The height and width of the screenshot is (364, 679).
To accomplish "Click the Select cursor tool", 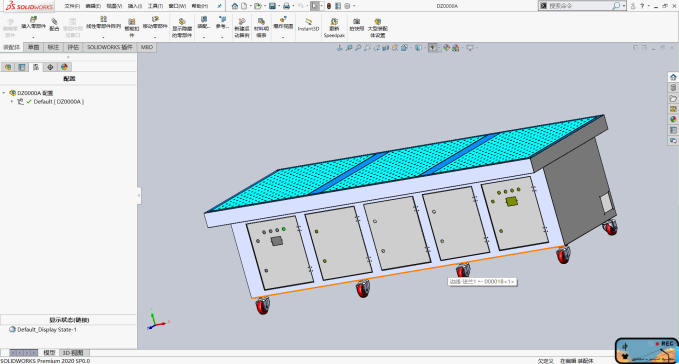I will pyautogui.click(x=314, y=6).
